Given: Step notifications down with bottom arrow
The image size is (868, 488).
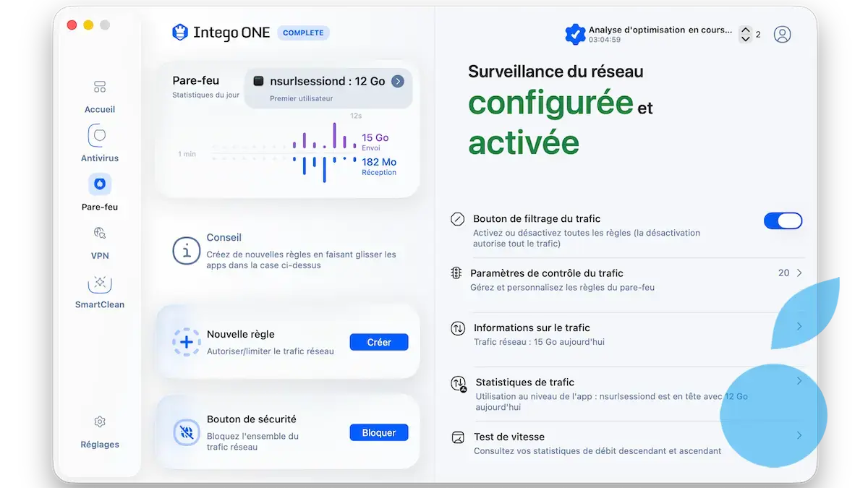Looking at the screenshot, I should 746,39.
